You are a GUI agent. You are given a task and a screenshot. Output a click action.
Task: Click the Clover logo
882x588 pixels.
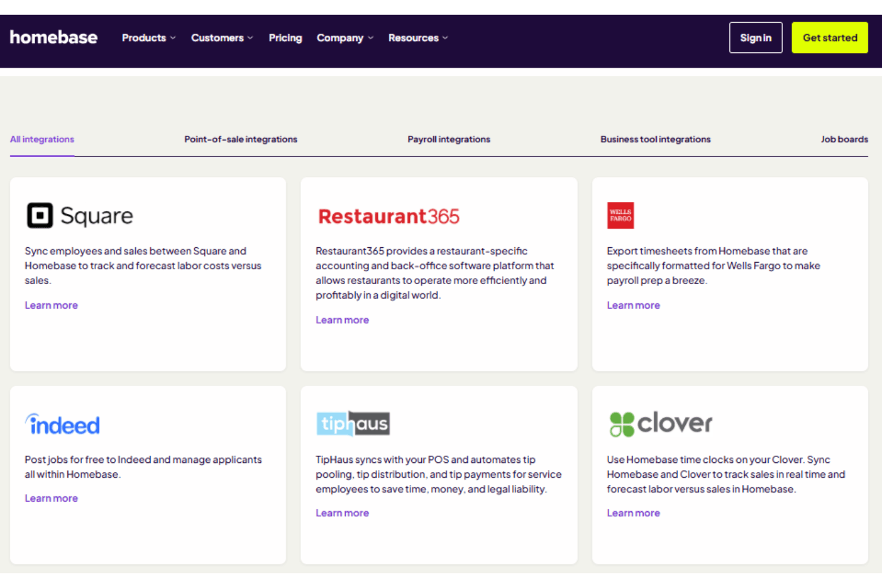[660, 424]
